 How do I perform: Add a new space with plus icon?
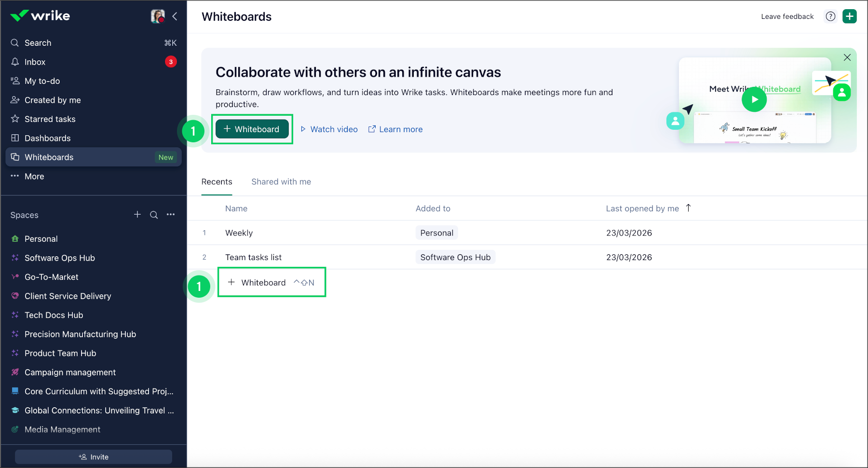(x=137, y=215)
